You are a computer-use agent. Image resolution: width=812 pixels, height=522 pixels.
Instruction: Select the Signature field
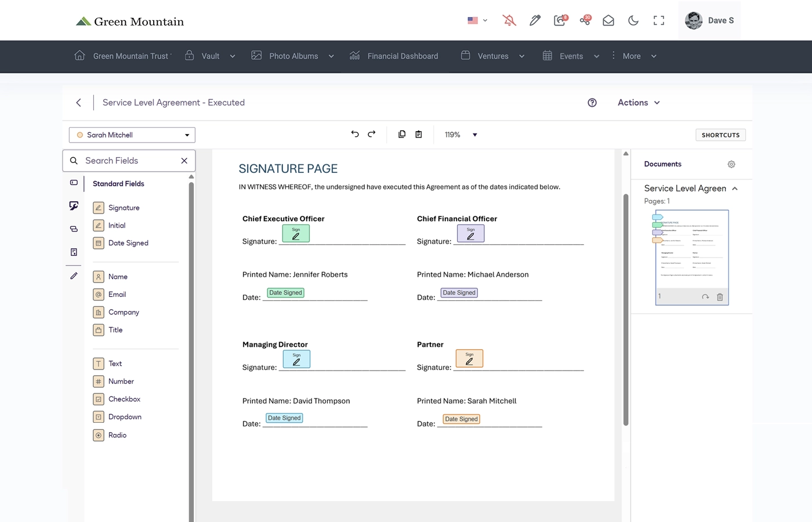117,208
